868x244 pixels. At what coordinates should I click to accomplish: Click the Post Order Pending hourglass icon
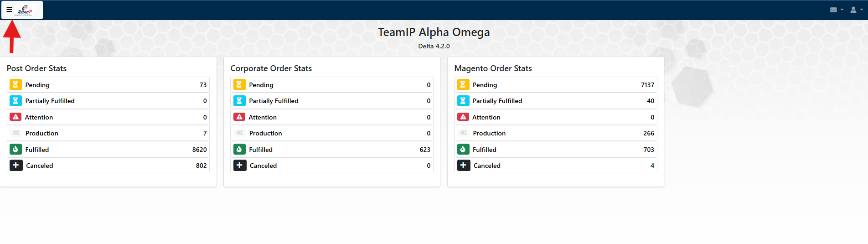coord(15,84)
